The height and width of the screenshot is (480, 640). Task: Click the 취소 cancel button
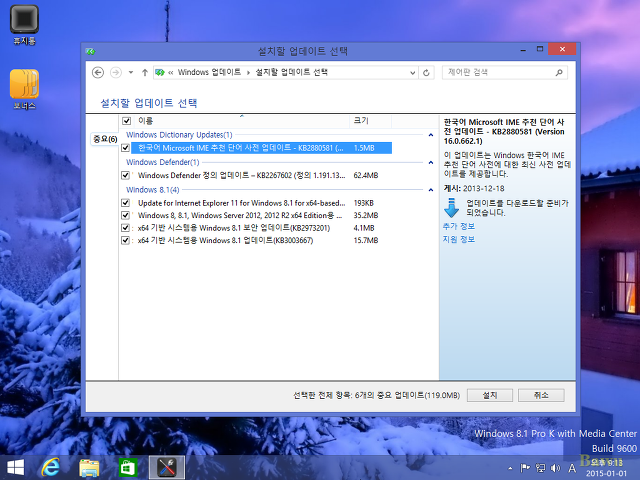(541, 395)
